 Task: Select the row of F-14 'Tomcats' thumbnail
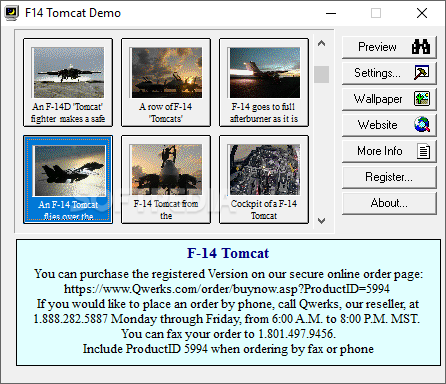click(166, 82)
